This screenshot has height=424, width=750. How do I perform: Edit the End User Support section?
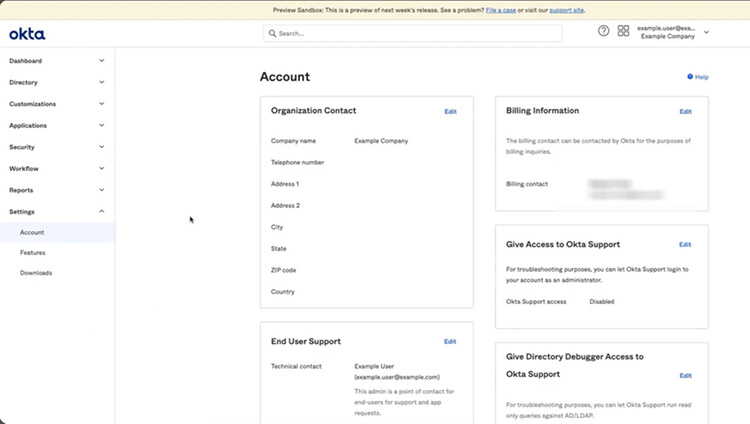(x=450, y=342)
